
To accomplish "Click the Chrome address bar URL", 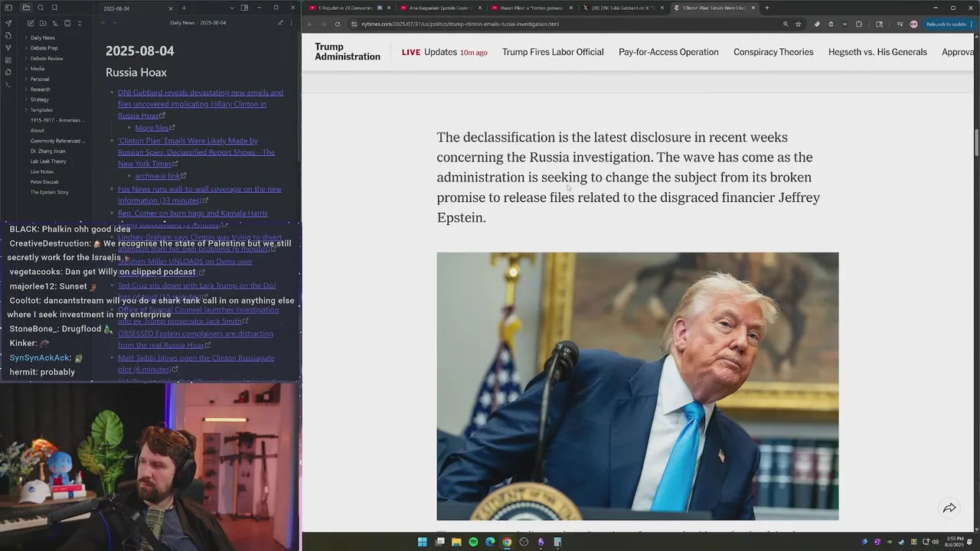I will pyautogui.click(x=459, y=24).
